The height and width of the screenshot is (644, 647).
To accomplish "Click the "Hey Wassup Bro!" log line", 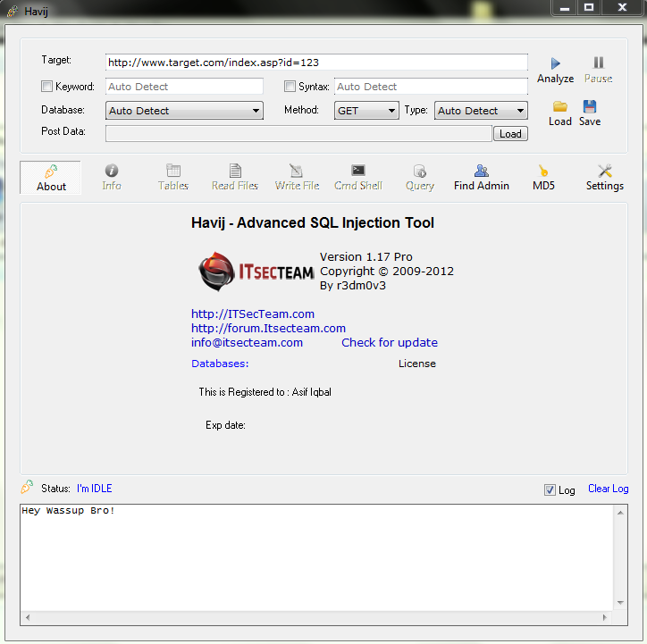I will coord(68,510).
